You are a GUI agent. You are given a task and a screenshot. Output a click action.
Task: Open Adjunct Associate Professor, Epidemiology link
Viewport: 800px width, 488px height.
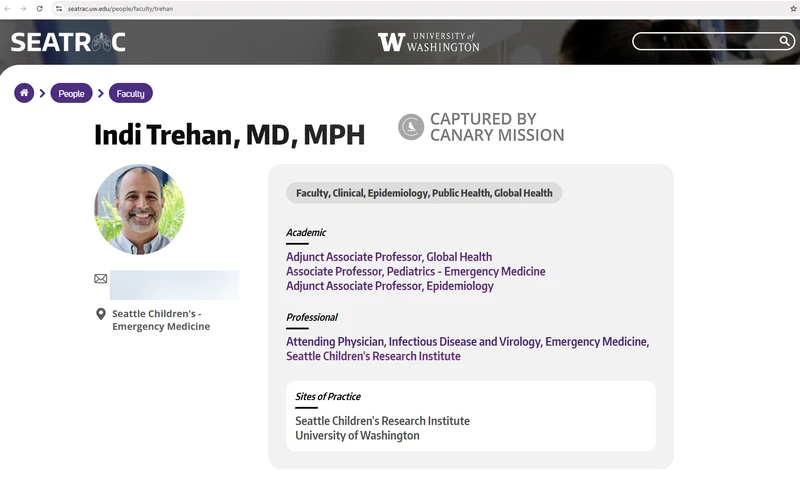pos(389,286)
